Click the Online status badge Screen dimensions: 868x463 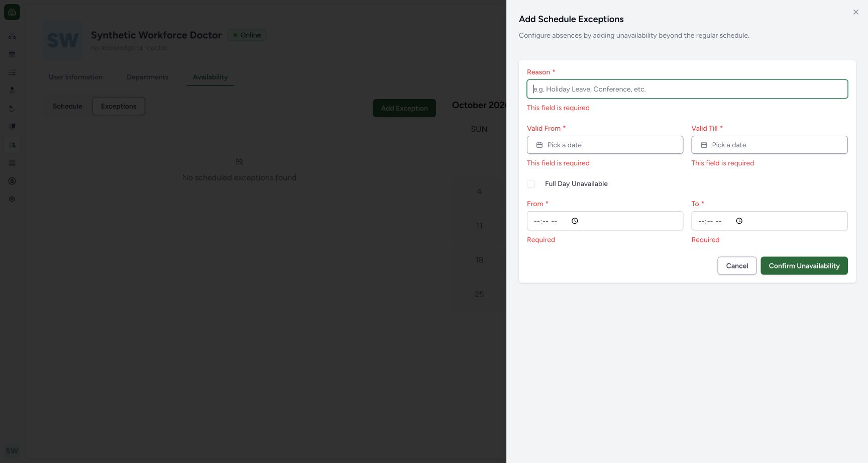pos(247,35)
